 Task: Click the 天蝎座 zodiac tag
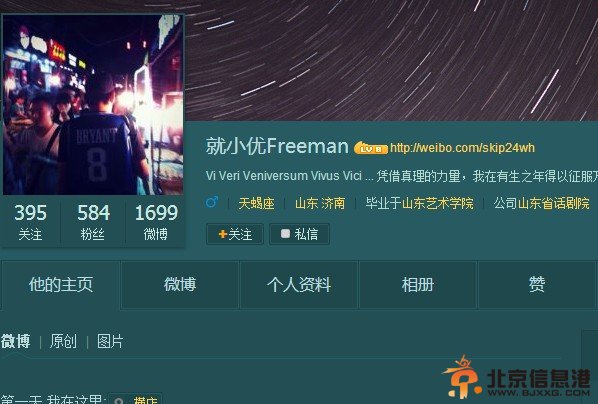(256, 203)
